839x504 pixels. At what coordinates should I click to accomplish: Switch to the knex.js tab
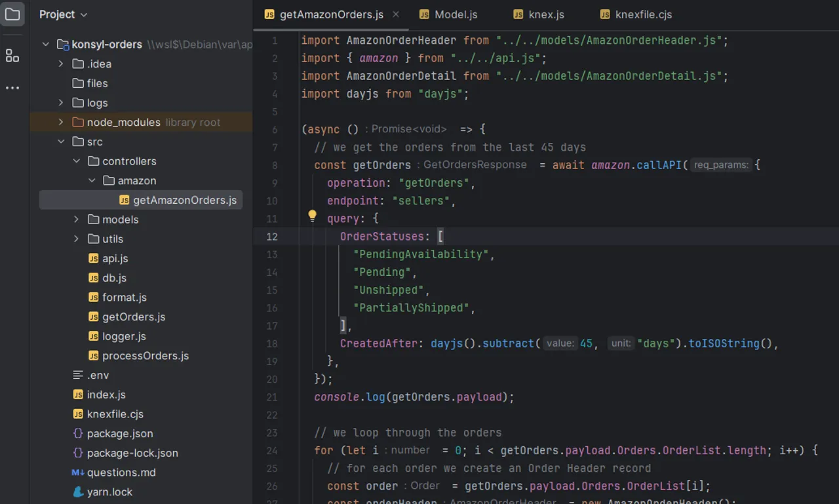pos(546,14)
